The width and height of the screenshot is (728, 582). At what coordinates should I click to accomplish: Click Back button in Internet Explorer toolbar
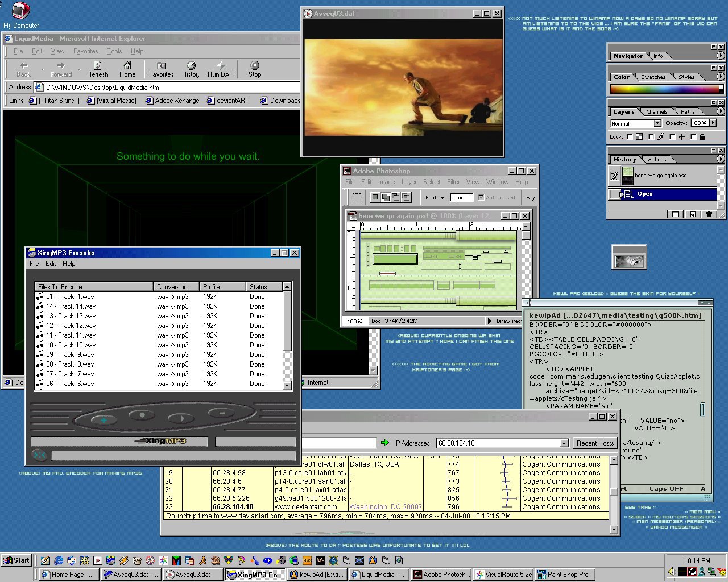coord(24,69)
